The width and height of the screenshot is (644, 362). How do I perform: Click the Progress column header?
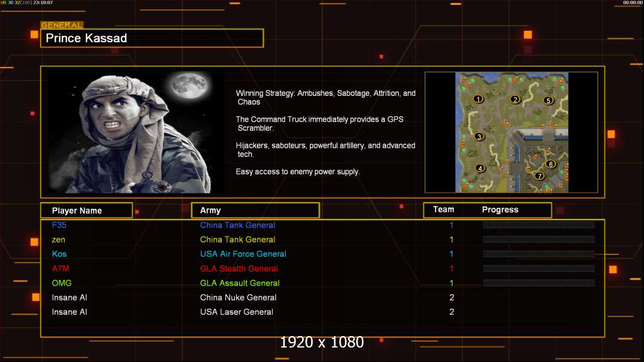click(x=500, y=210)
